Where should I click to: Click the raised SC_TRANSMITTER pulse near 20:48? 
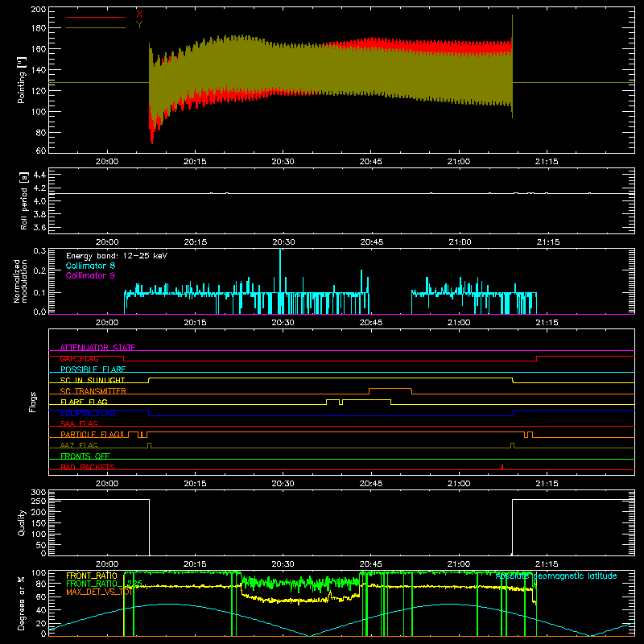point(390,389)
